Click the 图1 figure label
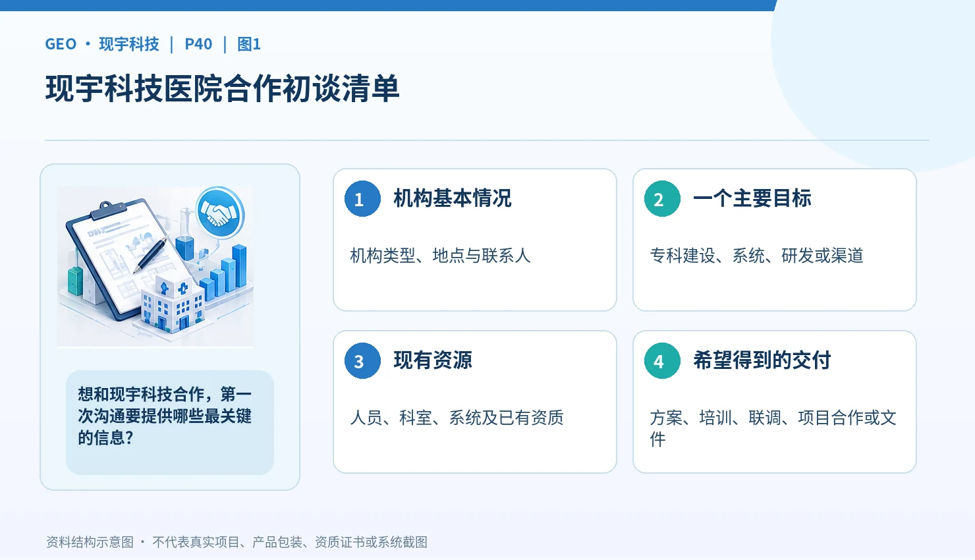Image resolution: width=975 pixels, height=560 pixels. (249, 44)
